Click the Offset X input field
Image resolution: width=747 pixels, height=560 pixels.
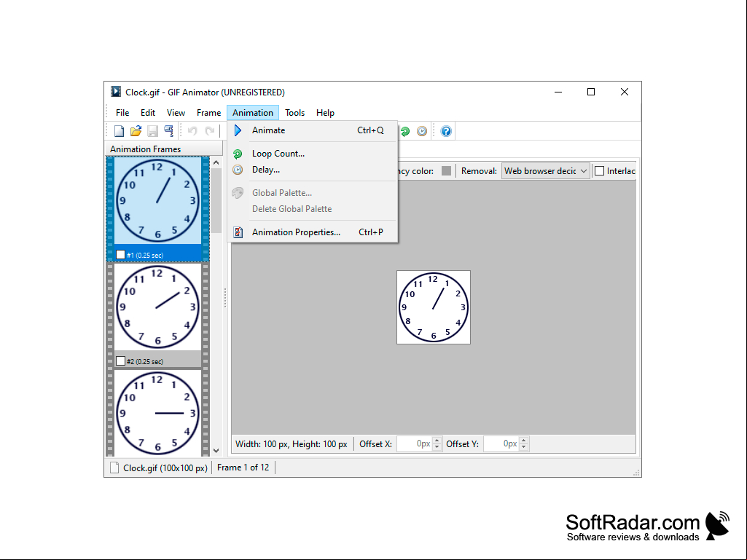[415, 443]
